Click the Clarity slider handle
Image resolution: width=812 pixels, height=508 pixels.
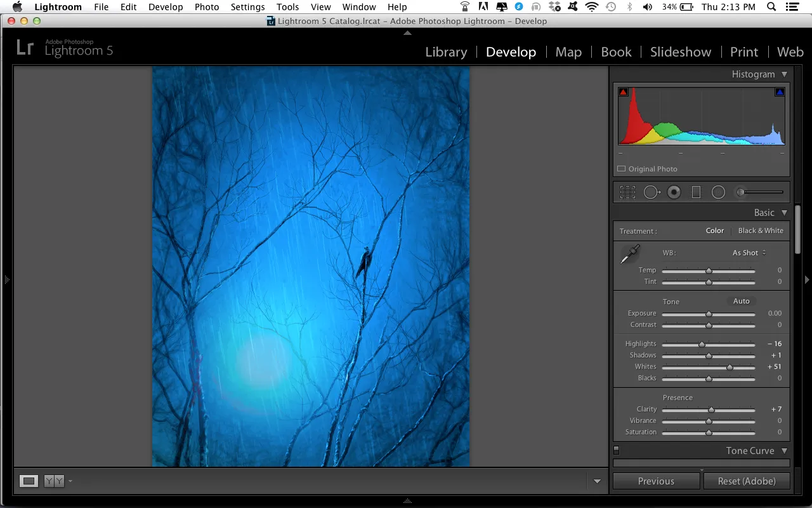[711, 410]
